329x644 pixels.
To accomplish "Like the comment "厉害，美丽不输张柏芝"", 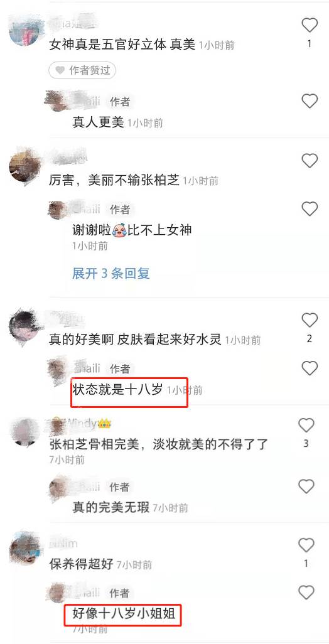I will pos(310,161).
